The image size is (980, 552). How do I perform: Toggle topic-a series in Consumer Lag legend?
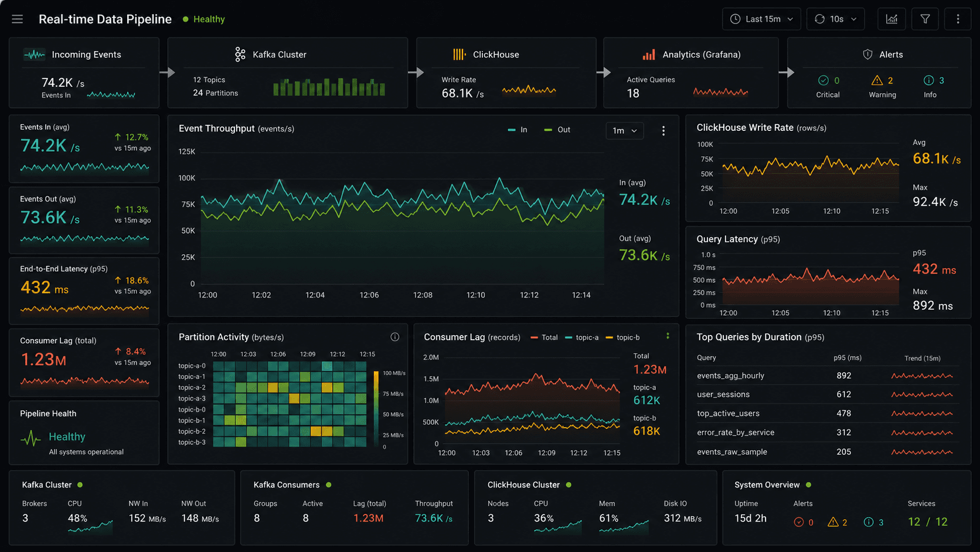pos(582,337)
